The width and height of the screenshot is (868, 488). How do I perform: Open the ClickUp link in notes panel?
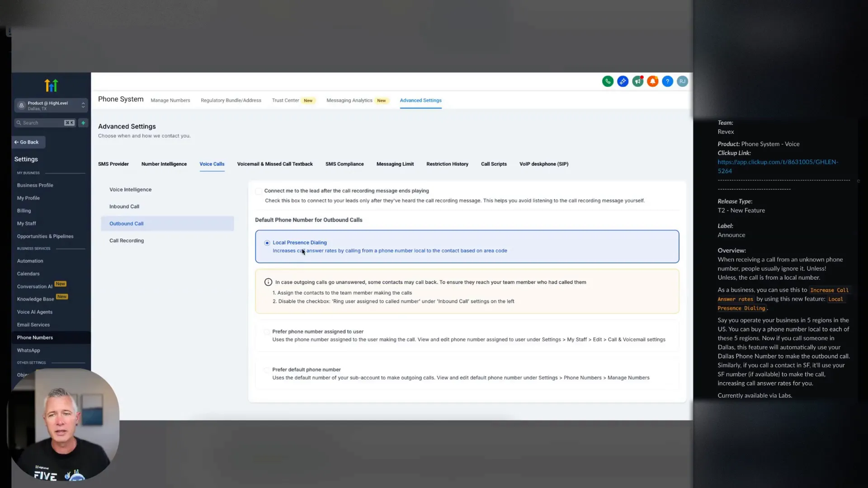pyautogui.click(x=778, y=162)
